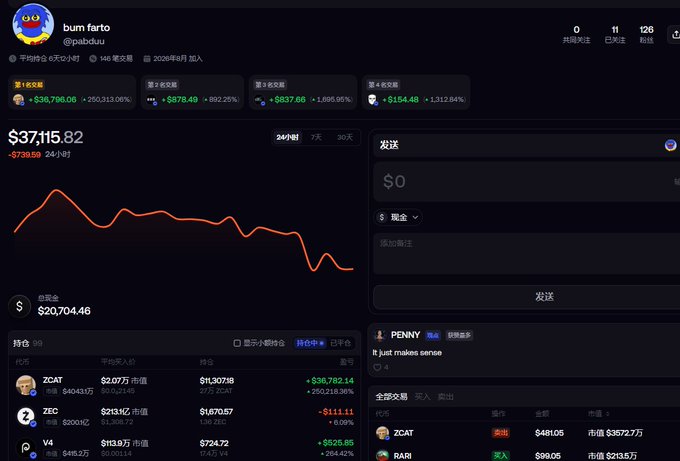The image size is (680, 461).
Task: Click the dollar icon in the 现金 selector
Action: click(382, 217)
